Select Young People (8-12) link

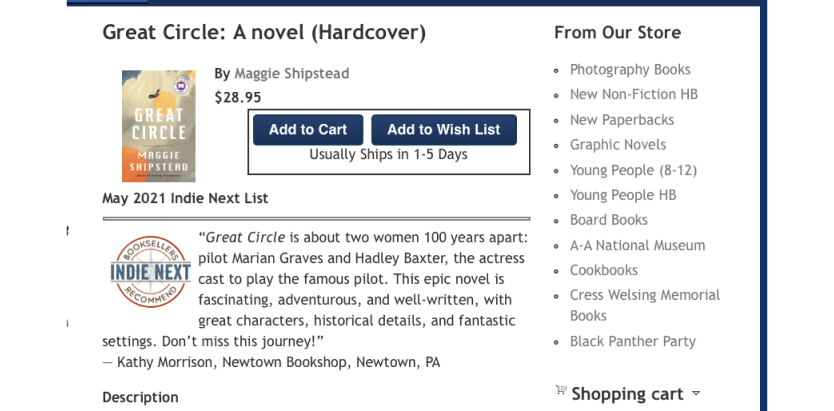click(633, 170)
